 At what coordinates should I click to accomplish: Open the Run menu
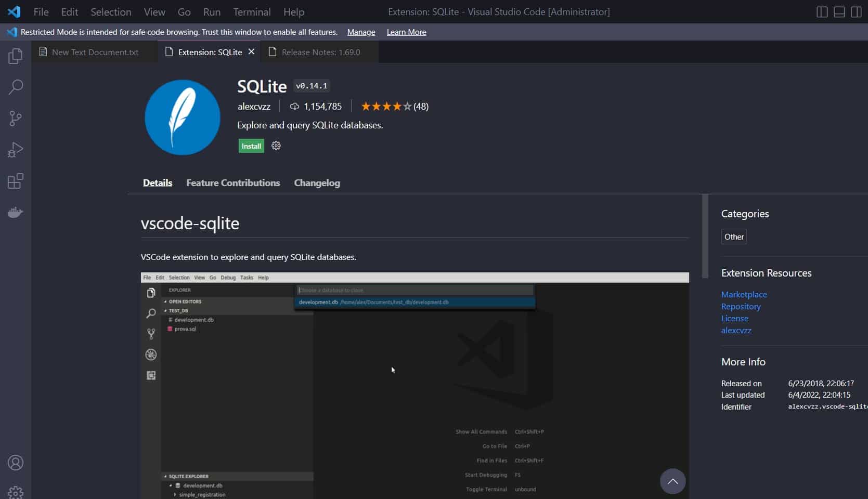(x=212, y=12)
